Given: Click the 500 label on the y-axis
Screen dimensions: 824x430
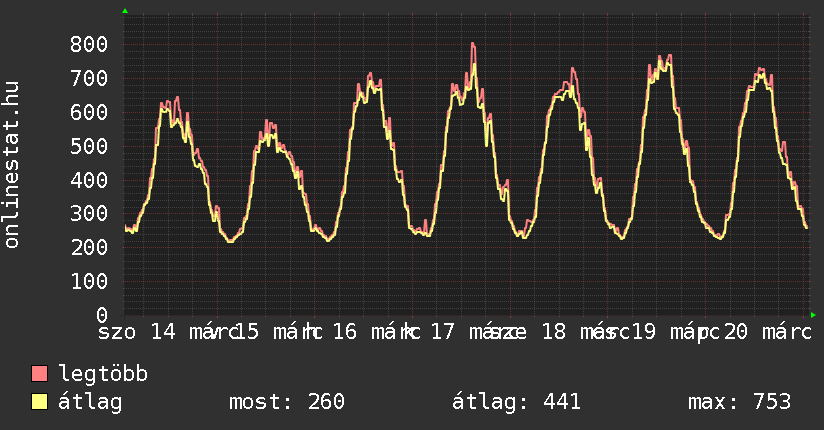Looking at the screenshot, I should pos(89,146).
